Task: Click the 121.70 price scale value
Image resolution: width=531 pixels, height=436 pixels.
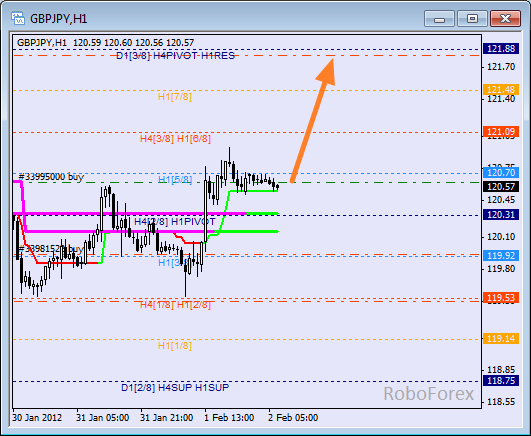Action: click(x=501, y=67)
